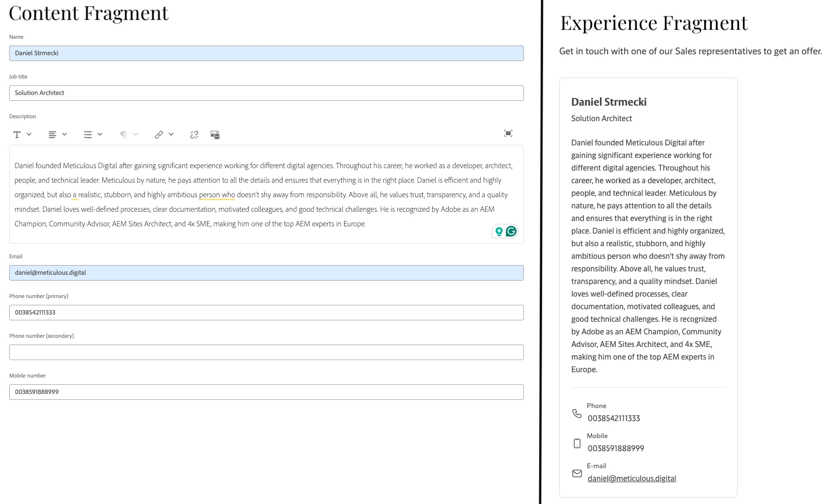Click the mobile device icon
This screenshot has width=833, height=504.
577,443
